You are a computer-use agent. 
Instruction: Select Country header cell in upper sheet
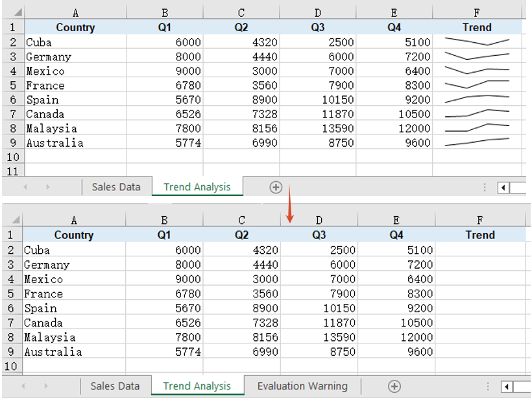(75, 27)
